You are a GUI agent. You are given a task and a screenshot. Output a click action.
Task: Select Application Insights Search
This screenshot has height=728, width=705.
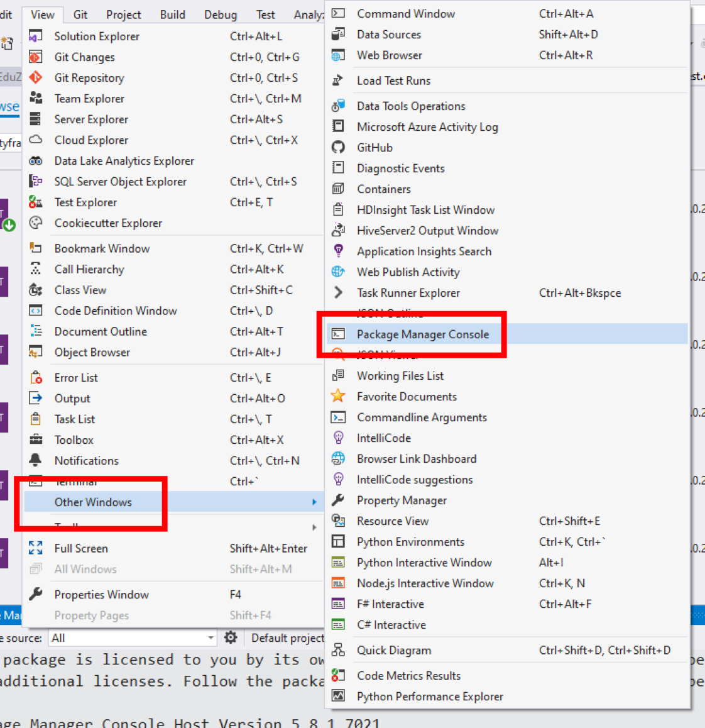pyautogui.click(x=507, y=251)
